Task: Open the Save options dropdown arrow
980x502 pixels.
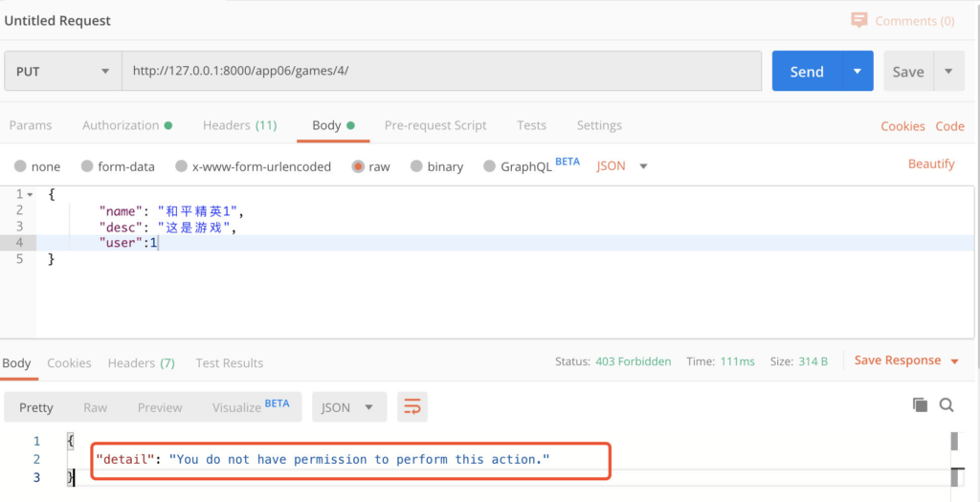Action: tap(948, 71)
